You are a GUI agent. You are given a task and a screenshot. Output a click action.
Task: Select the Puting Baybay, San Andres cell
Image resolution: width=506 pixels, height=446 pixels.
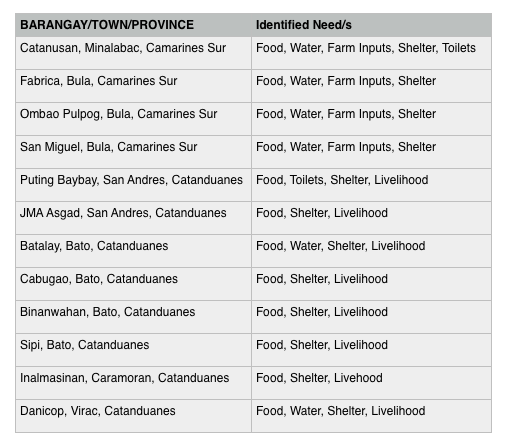coord(133,185)
